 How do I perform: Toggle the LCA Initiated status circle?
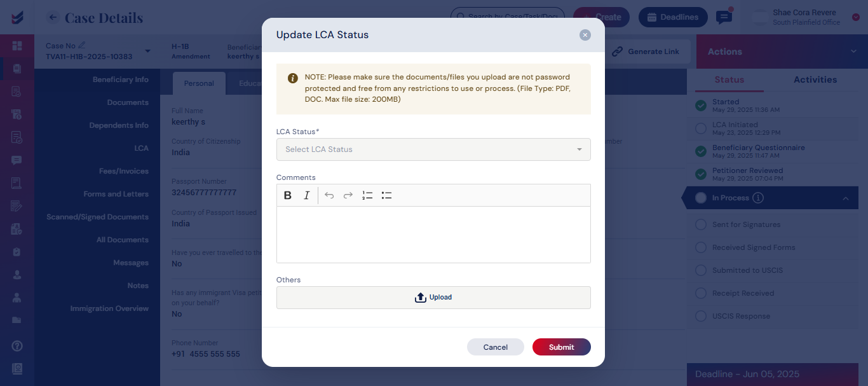701,128
